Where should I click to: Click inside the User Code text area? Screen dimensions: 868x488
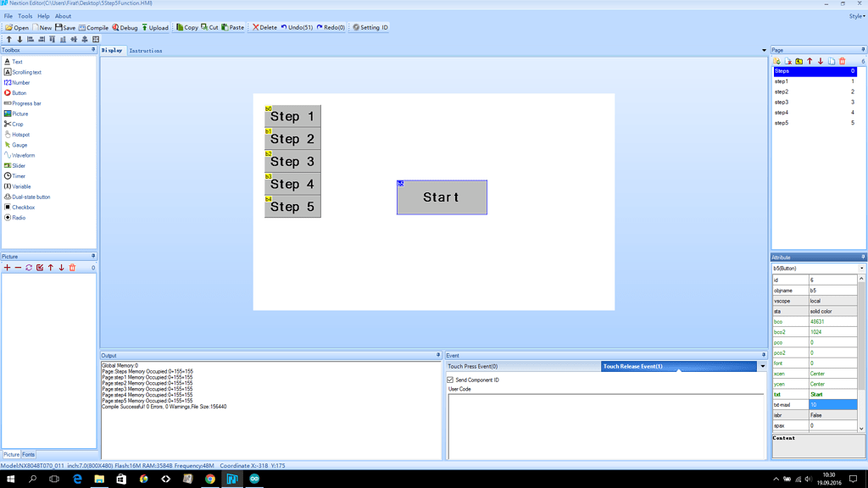click(x=605, y=426)
